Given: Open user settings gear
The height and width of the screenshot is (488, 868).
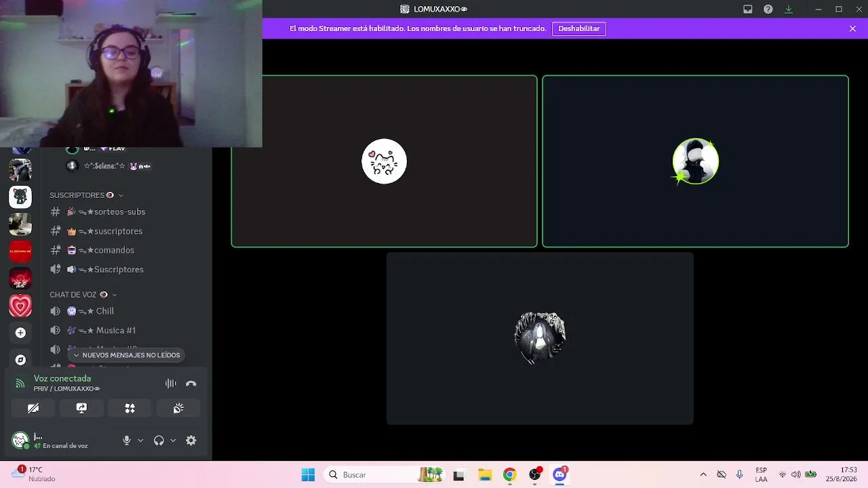Looking at the screenshot, I should (x=191, y=441).
